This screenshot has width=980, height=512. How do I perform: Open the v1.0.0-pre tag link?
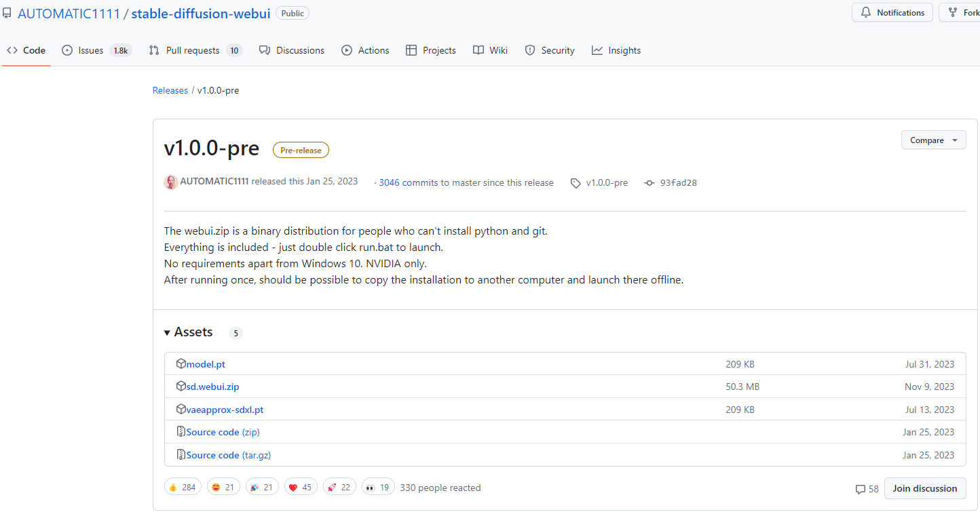coord(607,182)
